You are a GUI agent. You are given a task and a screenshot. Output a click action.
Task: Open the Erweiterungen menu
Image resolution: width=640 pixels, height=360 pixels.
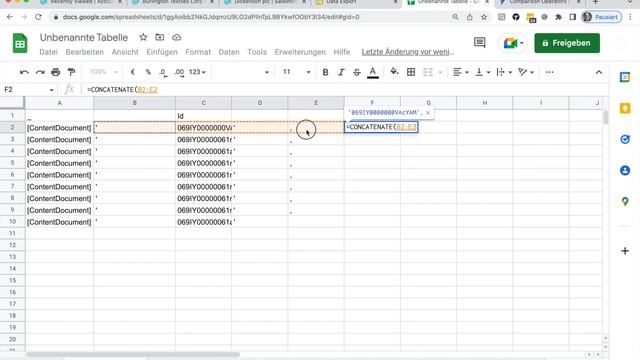[x=300, y=52]
